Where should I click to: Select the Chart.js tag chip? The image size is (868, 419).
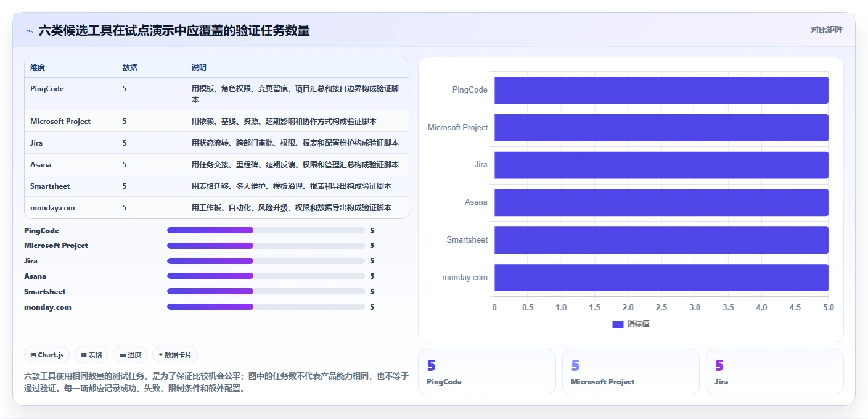(47, 355)
